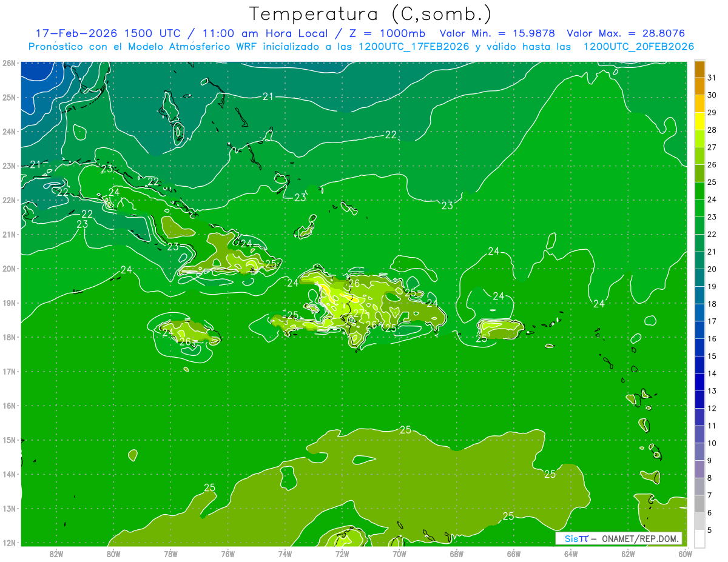Click the "17" label on the color scale
Screen dimensions: 728x562
point(712,321)
